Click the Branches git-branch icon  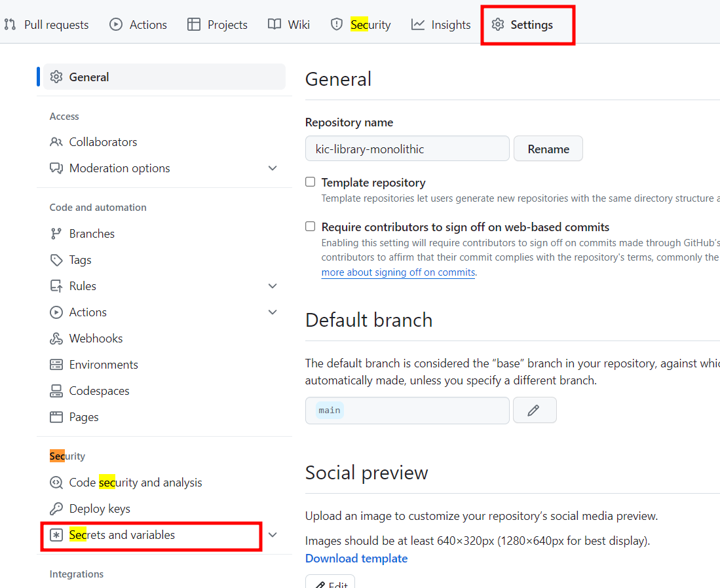[56, 234]
